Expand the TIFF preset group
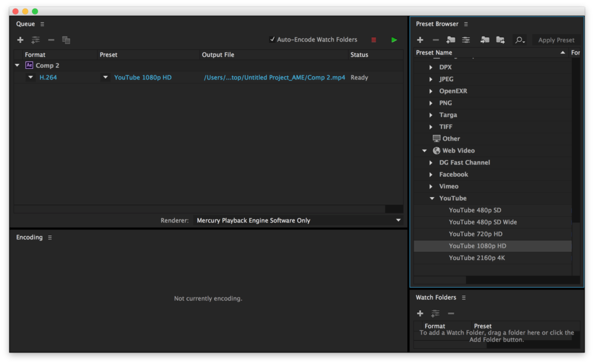594x364 pixels. click(x=431, y=127)
